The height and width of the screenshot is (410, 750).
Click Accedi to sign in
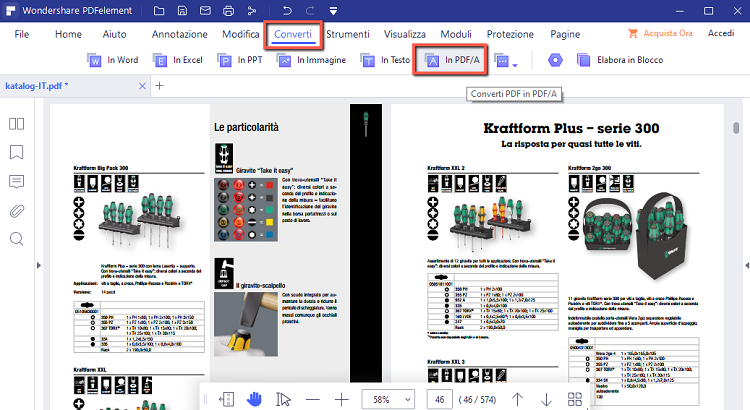coord(721,33)
